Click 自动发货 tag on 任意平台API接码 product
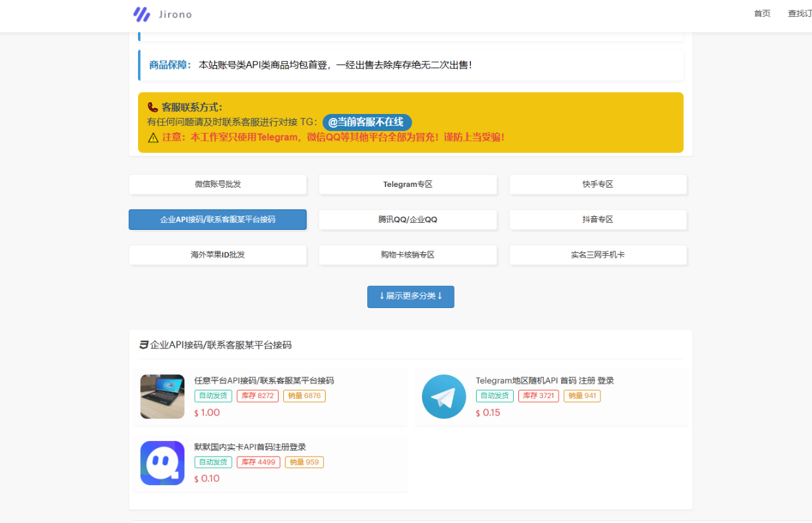The image size is (812, 523). point(213,395)
